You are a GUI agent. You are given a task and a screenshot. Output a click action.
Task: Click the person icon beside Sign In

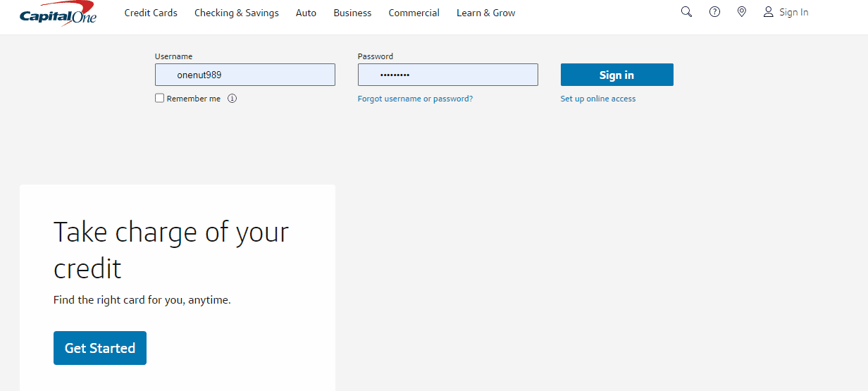tap(769, 12)
